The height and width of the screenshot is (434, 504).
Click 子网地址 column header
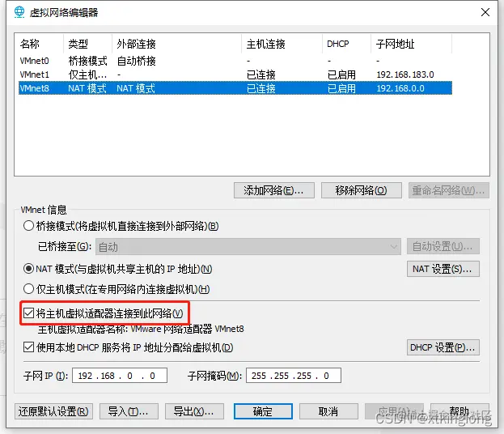(412, 44)
